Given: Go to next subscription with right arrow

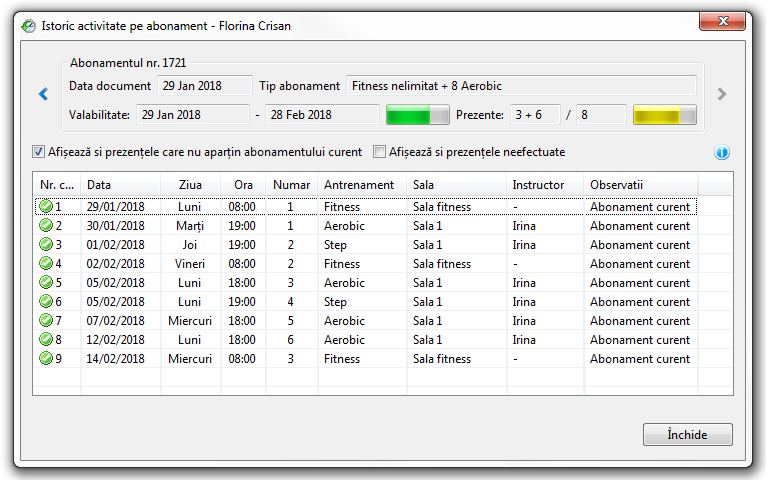Looking at the screenshot, I should [722, 94].
